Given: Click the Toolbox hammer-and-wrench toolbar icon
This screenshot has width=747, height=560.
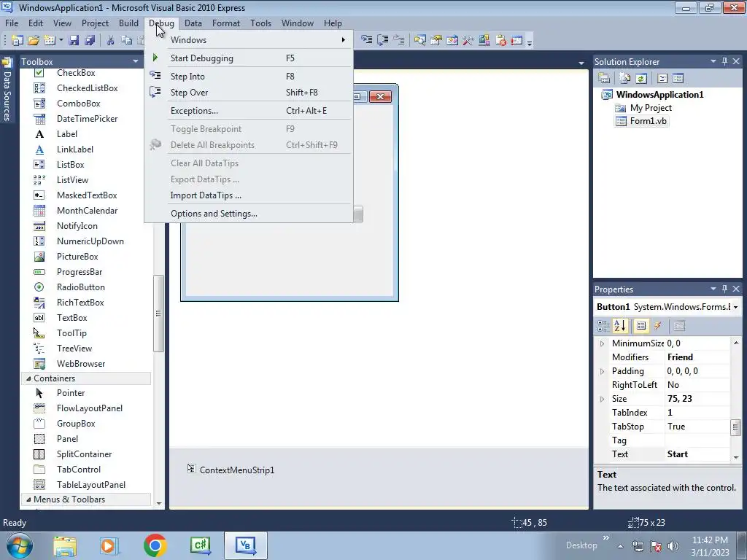Looking at the screenshot, I should (x=468, y=41).
